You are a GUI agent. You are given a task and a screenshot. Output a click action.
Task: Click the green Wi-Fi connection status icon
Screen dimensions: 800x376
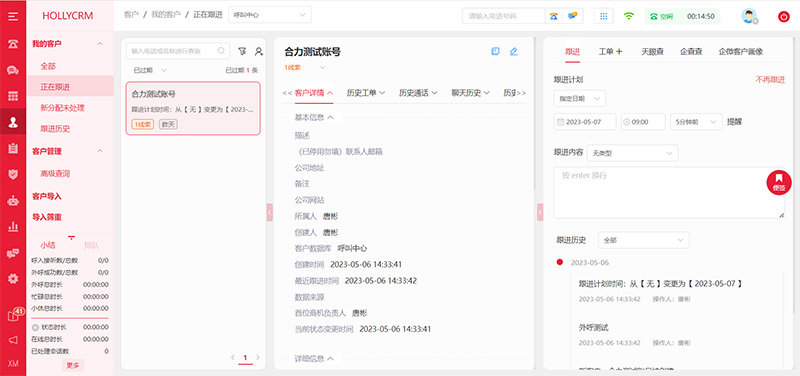(629, 16)
